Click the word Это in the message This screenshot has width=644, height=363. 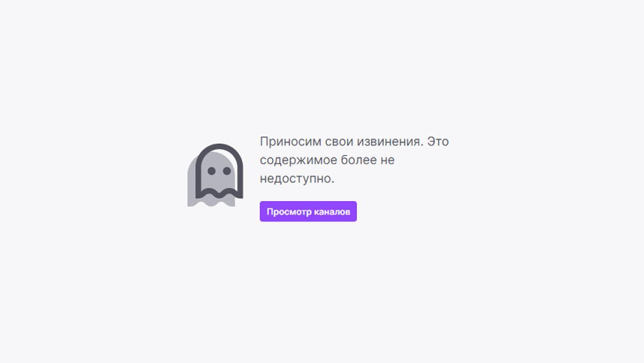(438, 142)
